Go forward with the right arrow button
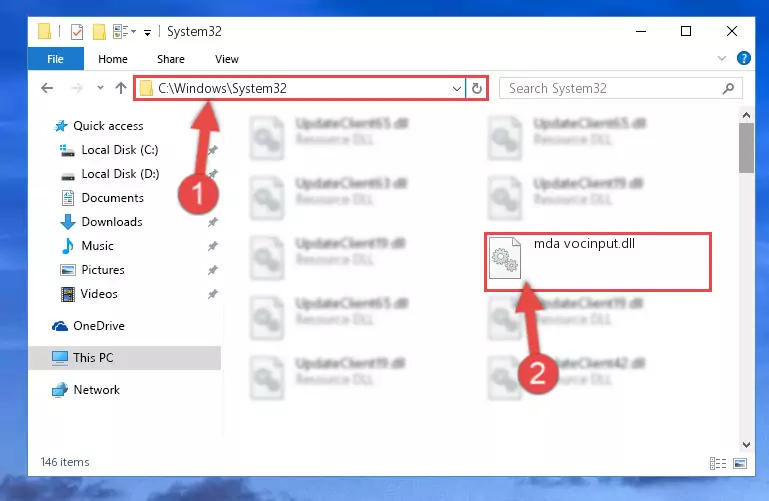 point(77,88)
